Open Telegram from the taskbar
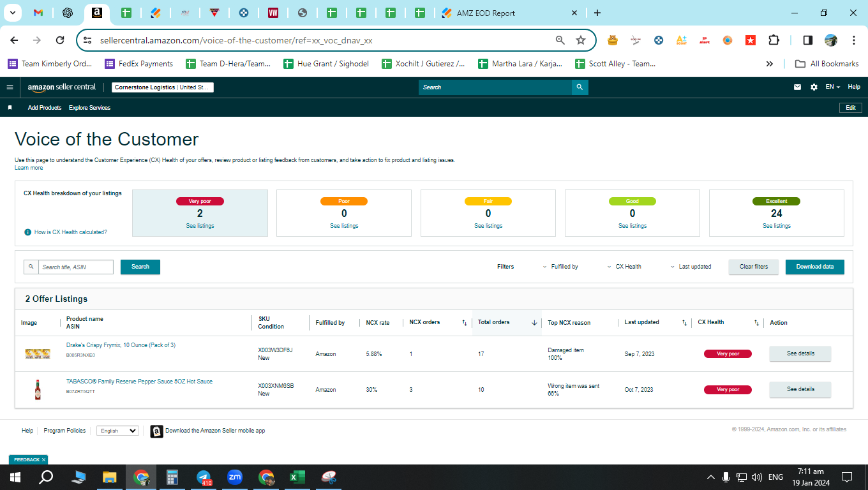 [204, 477]
